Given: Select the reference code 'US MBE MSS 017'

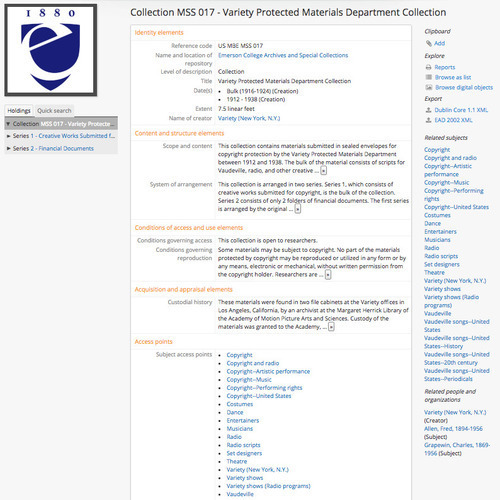Looking at the screenshot, I should point(240,46).
